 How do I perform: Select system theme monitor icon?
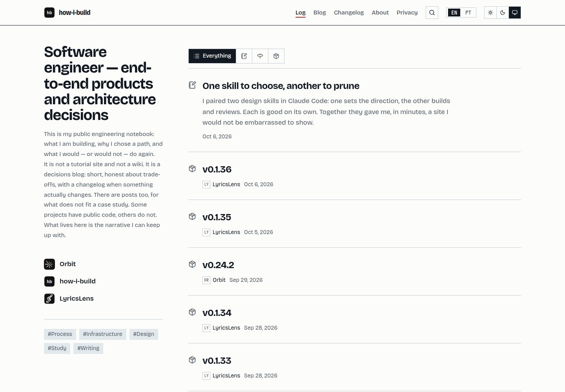pyautogui.click(x=515, y=13)
